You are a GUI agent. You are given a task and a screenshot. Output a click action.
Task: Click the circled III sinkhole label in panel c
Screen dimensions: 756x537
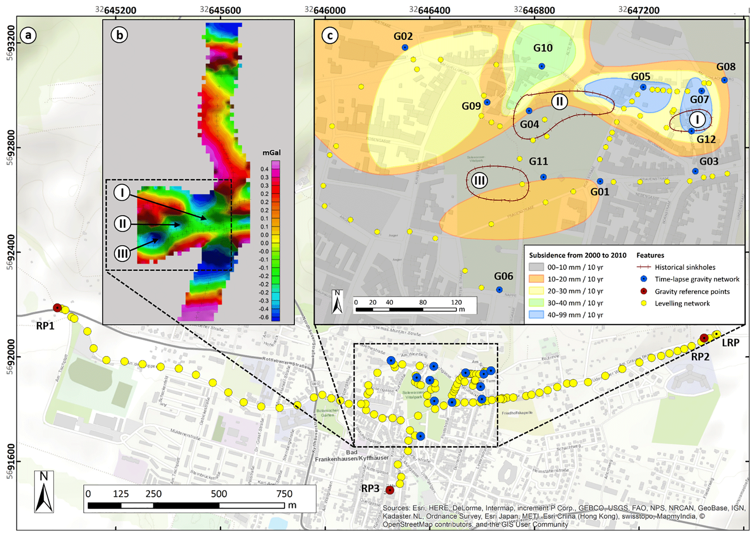pyautogui.click(x=479, y=181)
